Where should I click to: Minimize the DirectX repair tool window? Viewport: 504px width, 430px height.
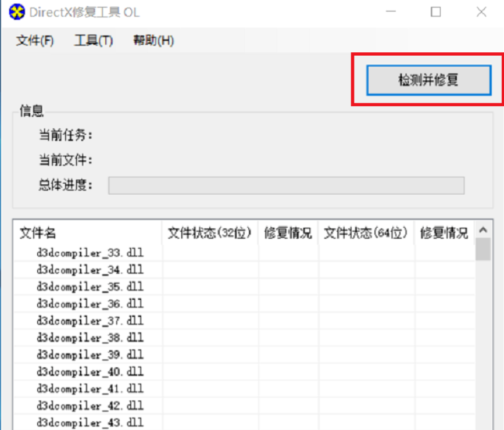tap(390, 12)
